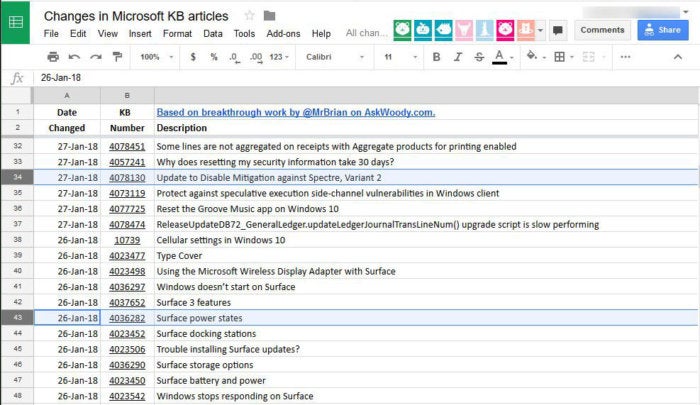Click the orange anonymous avatar
The height and width of the screenshot is (405, 700).
click(x=525, y=30)
